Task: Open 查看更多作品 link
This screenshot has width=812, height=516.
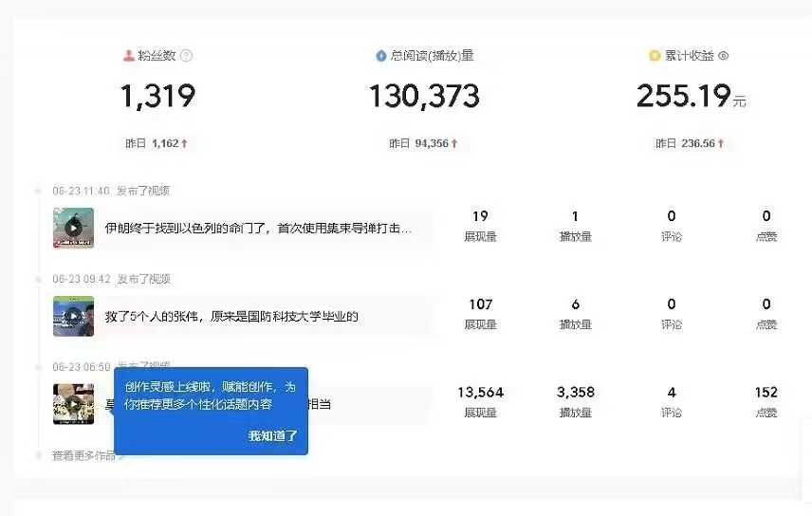Action: point(83,455)
